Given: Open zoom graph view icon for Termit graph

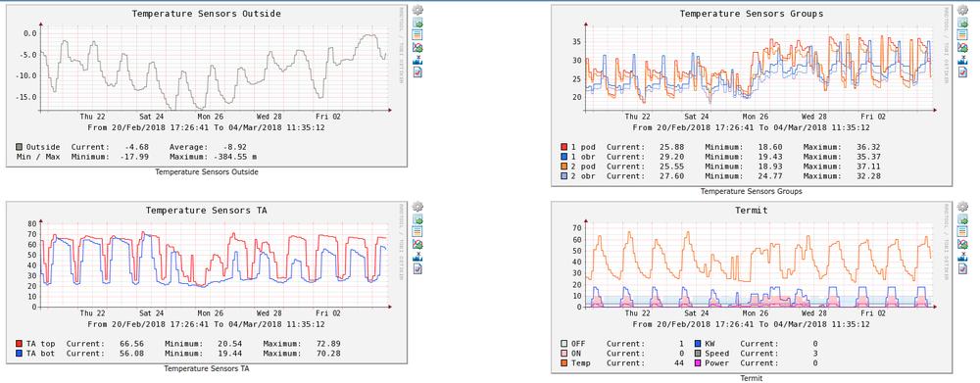Looking at the screenshot, I should (963, 219).
